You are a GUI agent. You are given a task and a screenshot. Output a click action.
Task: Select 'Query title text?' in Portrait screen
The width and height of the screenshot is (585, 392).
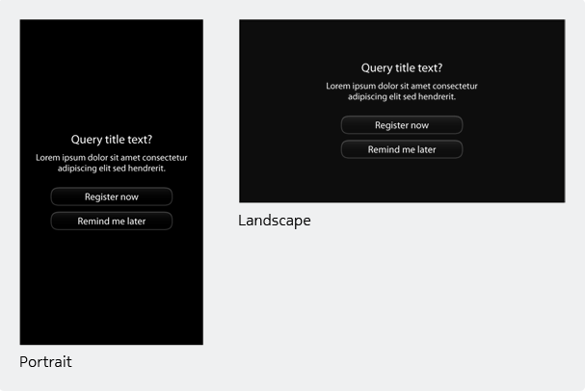click(x=112, y=140)
